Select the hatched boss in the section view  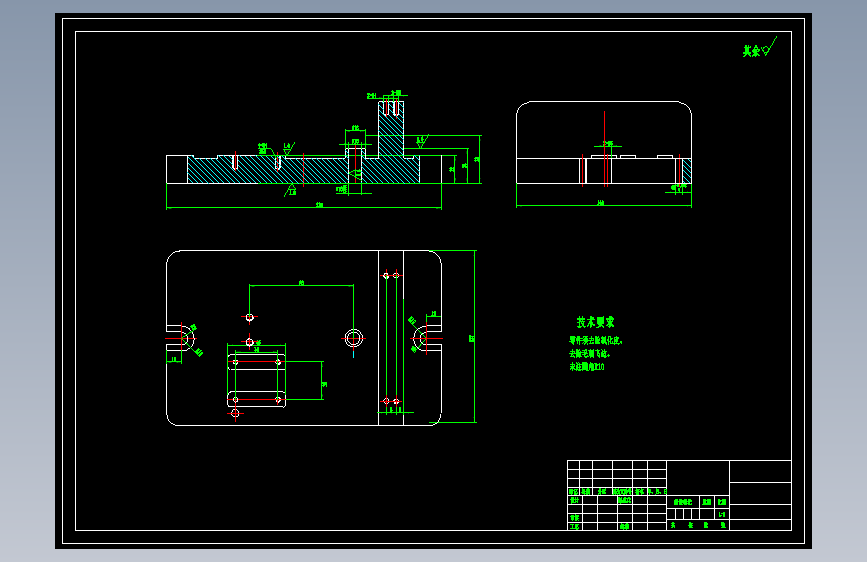pos(391,129)
